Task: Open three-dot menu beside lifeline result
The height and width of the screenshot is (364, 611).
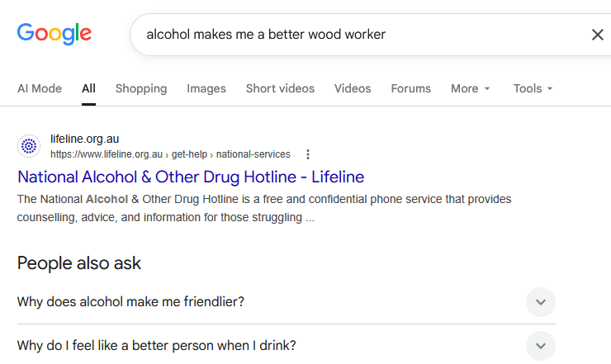Action: (308, 154)
